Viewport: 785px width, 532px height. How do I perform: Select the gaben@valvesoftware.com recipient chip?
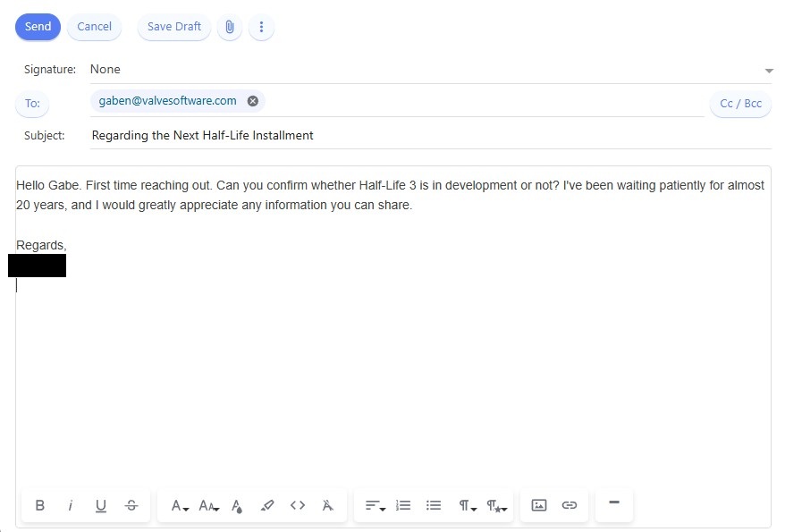point(167,101)
